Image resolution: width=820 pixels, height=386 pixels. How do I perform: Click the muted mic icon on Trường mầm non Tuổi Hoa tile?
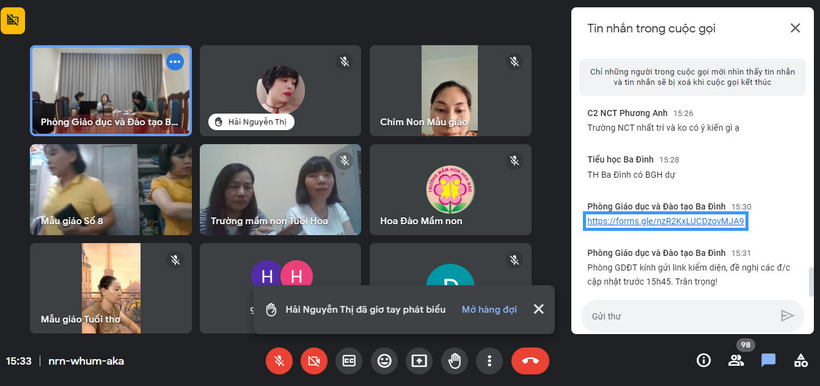(344, 160)
